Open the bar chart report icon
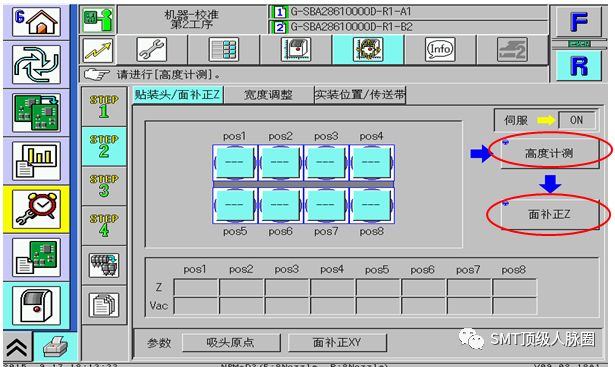 click(x=36, y=161)
